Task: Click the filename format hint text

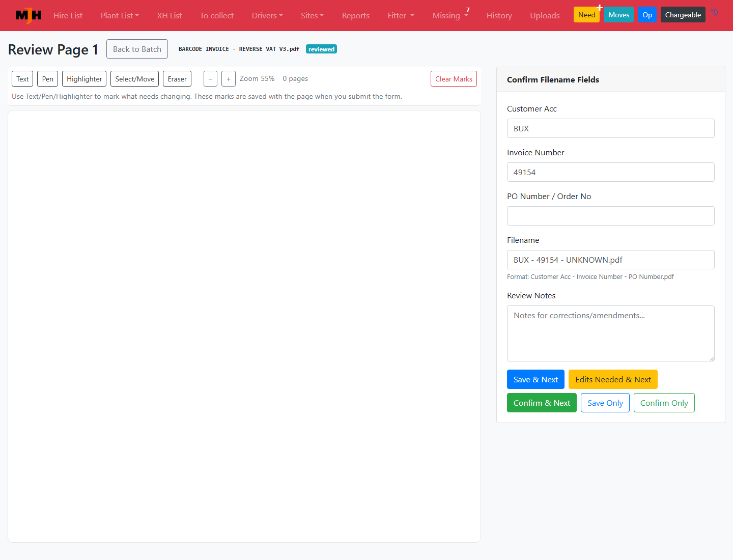Action: pos(590,276)
